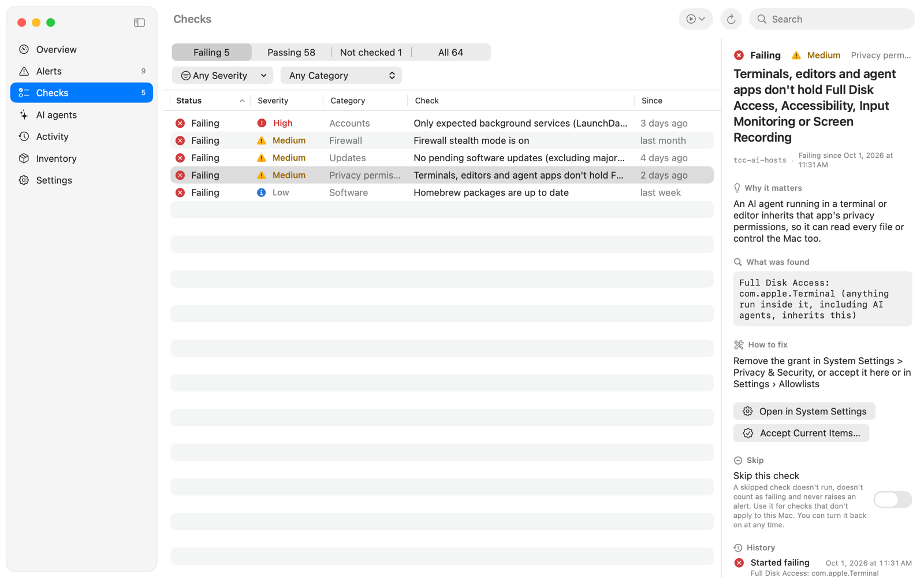This screenshot has height=578, width=924.
Task: Click the search field
Action: click(x=832, y=19)
